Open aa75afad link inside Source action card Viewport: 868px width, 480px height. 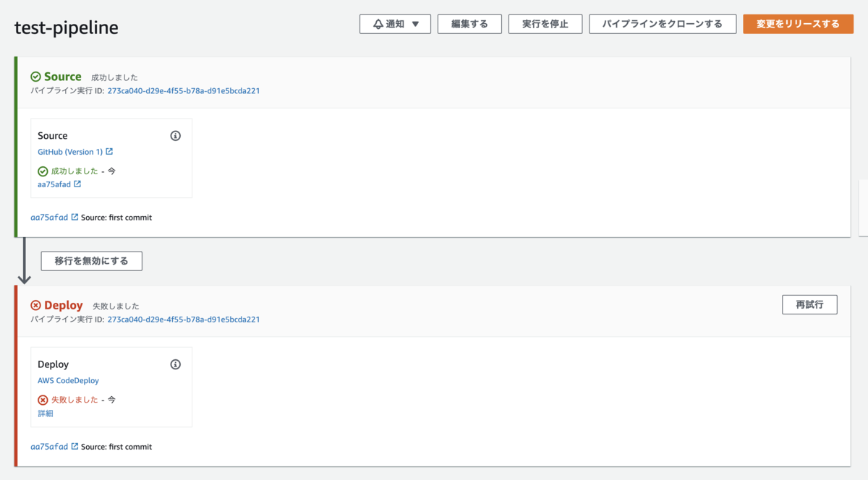(x=54, y=184)
